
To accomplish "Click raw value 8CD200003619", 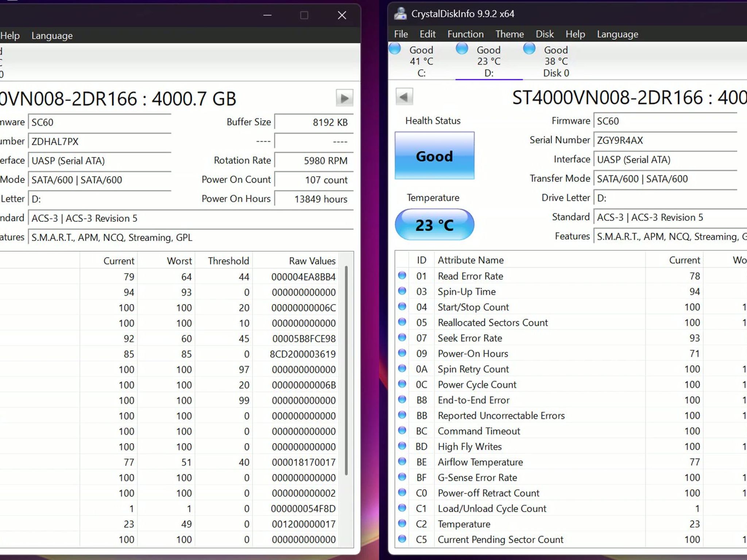I will 302,354.
